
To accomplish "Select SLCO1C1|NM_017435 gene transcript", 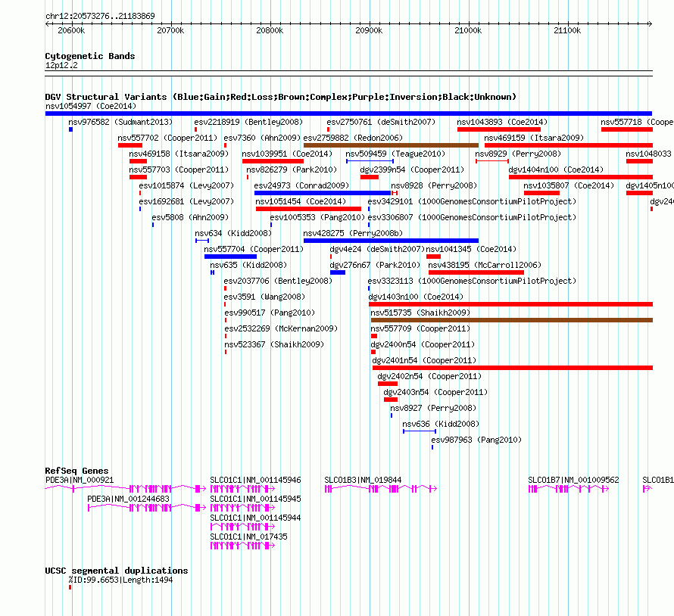I will (x=242, y=546).
